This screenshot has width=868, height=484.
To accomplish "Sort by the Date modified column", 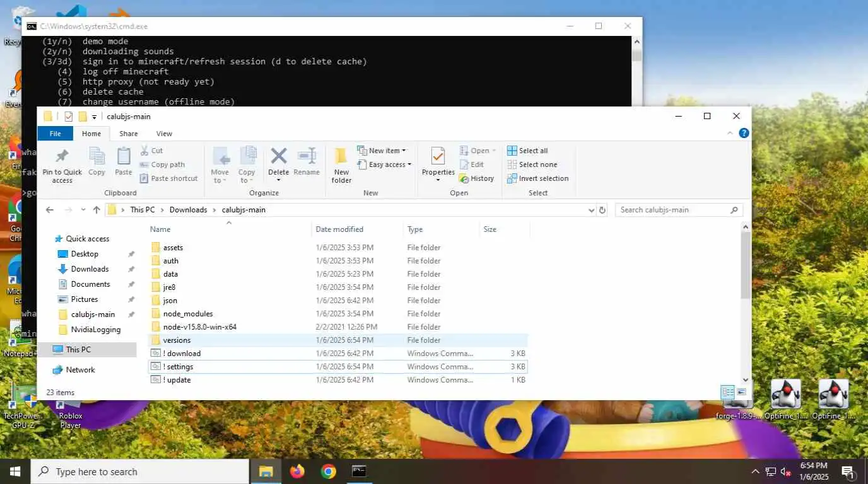I will pos(339,229).
